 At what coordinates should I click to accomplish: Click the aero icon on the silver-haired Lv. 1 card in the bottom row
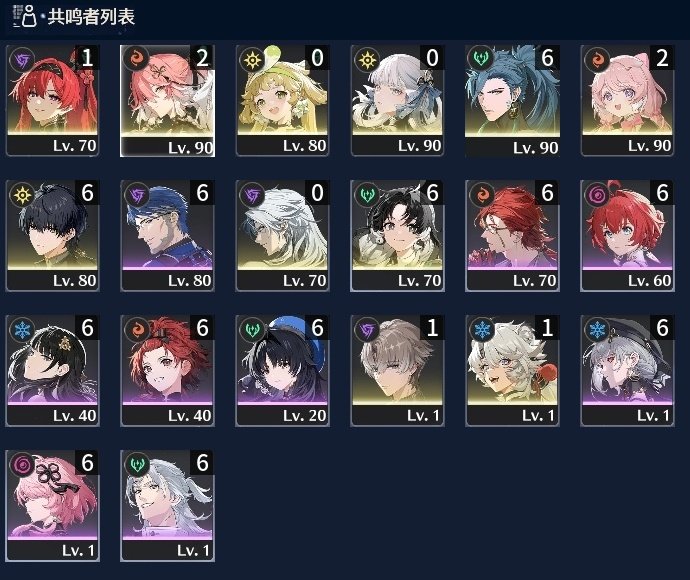(x=136, y=464)
